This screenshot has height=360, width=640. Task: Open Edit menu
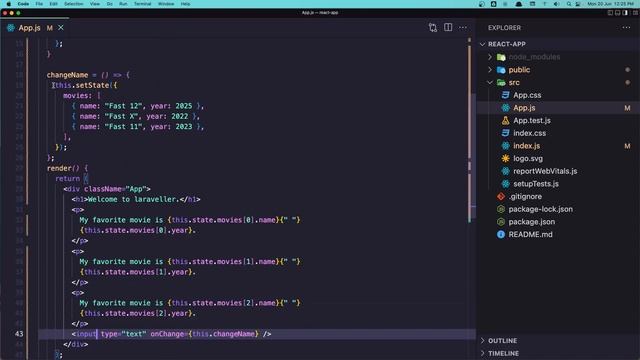click(x=53, y=4)
